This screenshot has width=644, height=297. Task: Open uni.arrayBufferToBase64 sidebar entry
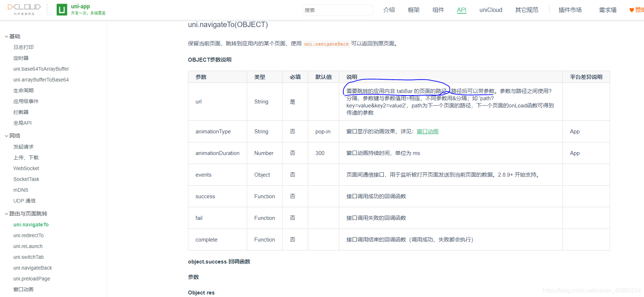click(41, 80)
